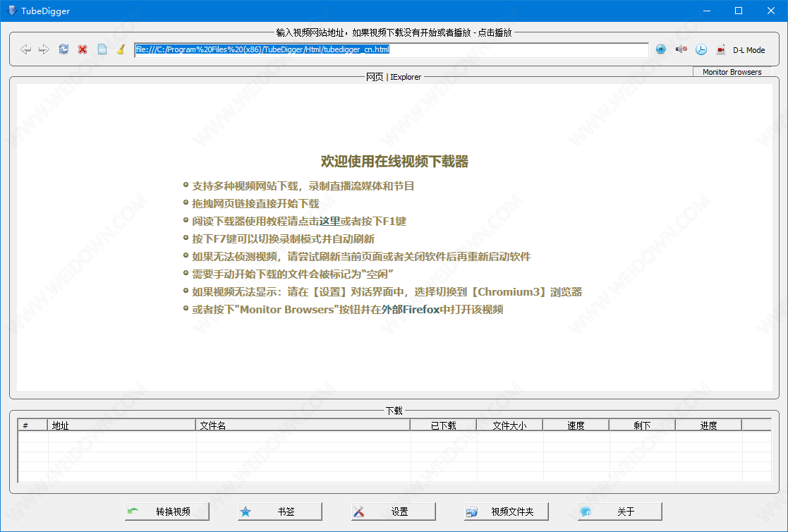
Task: Click the blue play/go icon beside the address bar
Action: point(661,49)
